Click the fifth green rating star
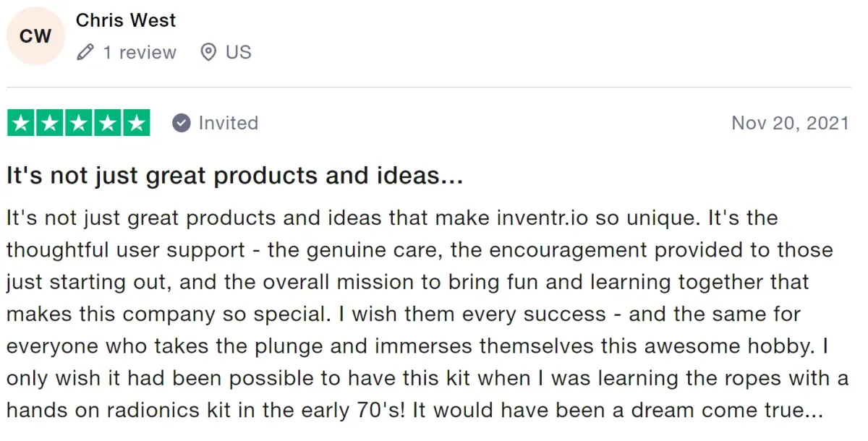Viewport: 868px width, 441px height. [136, 124]
